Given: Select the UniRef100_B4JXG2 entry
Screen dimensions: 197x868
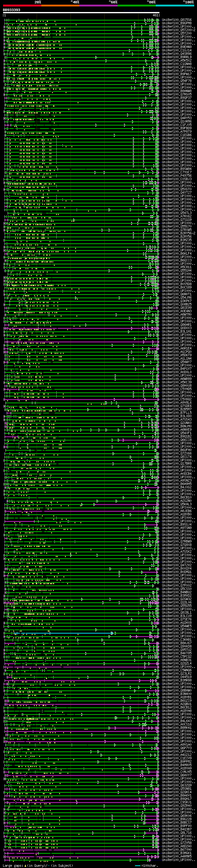Looking at the screenshot, I should pyautogui.click(x=176, y=487).
